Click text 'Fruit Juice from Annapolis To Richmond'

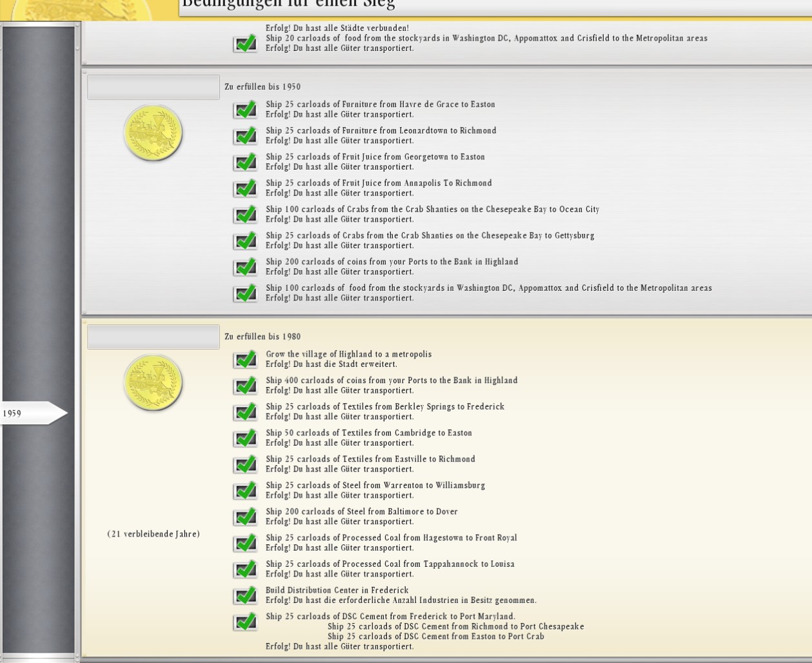(x=417, y=183)
